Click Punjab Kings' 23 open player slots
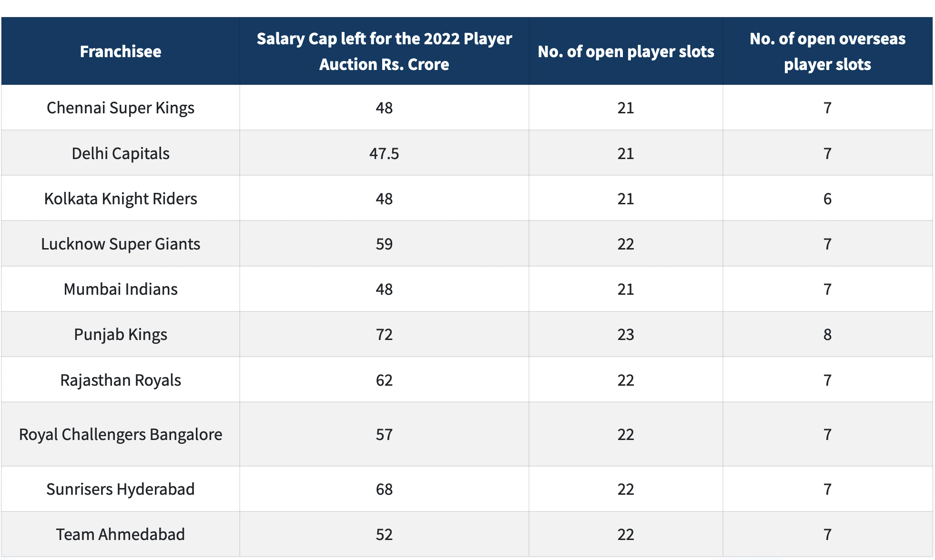Viewport: 935px width, 560px height. click(626, 334)
